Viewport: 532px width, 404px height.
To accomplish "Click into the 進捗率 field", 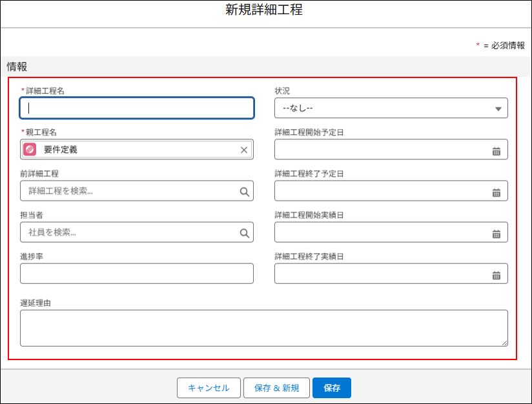I will pos(137,274).
